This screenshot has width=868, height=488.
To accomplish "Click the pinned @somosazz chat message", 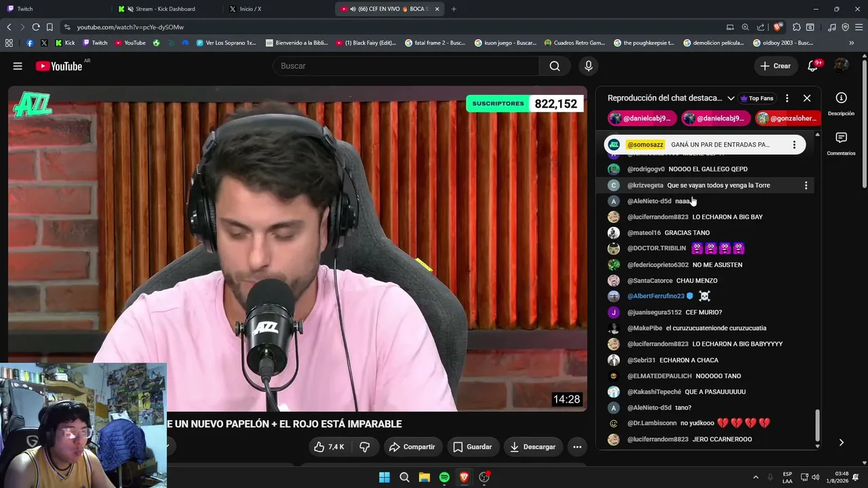I will pos(705,144).
